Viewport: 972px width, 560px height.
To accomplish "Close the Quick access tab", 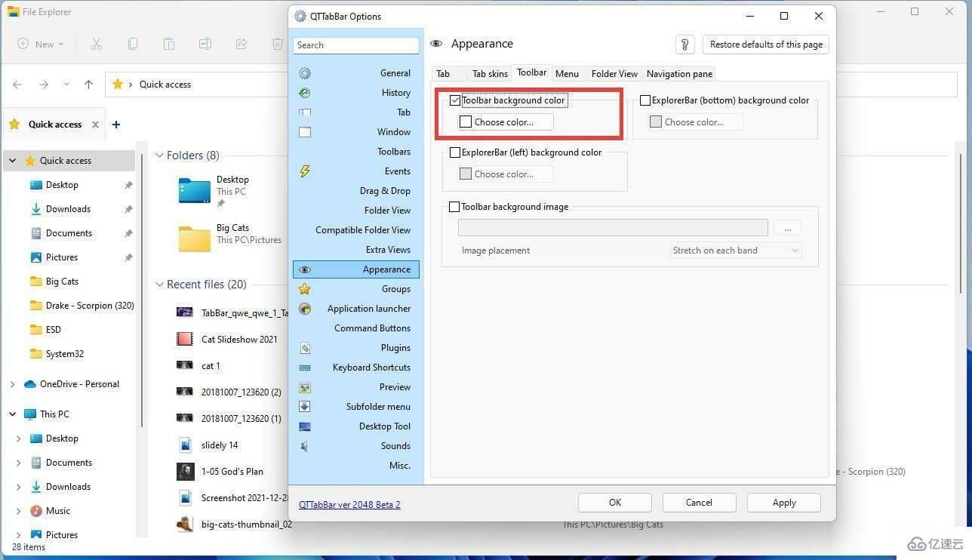I will (95, 125).
